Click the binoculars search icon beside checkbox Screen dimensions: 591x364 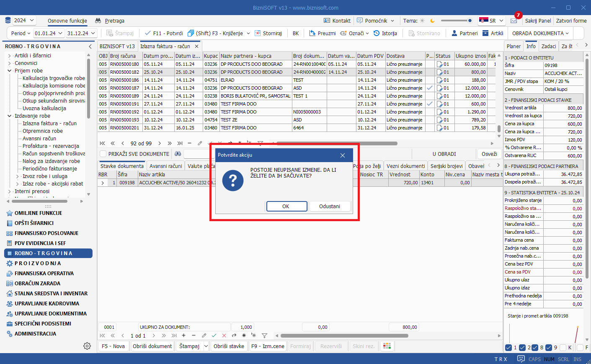[178, 154]
